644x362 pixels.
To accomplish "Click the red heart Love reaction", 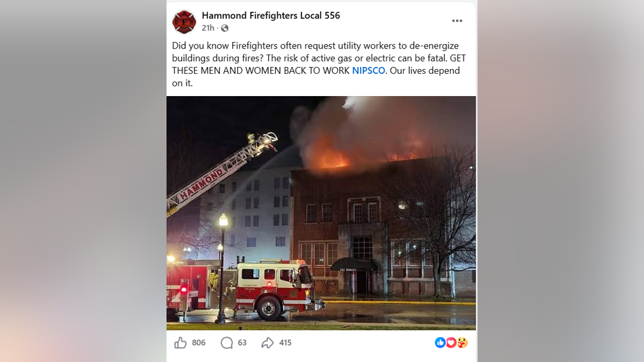I will 451,342.
